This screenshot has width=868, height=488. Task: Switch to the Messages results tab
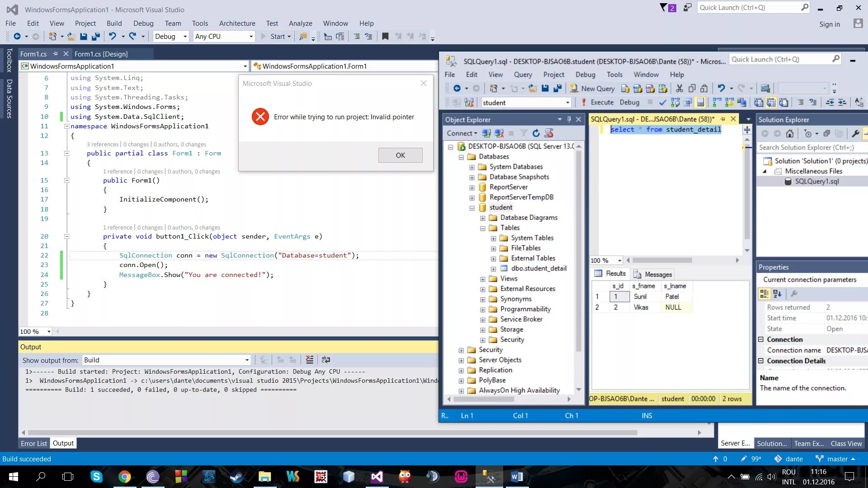tap(653, 274)
